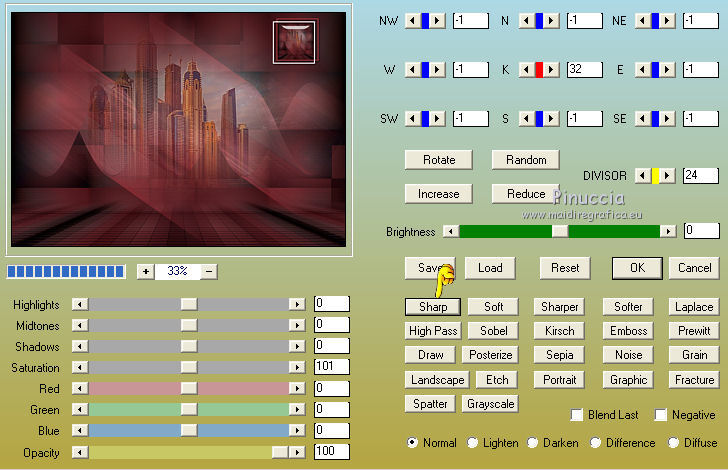Click the Reduce button
Image resolution: width=728 pixels, height=470 pixels.
(x=526, y=194)
